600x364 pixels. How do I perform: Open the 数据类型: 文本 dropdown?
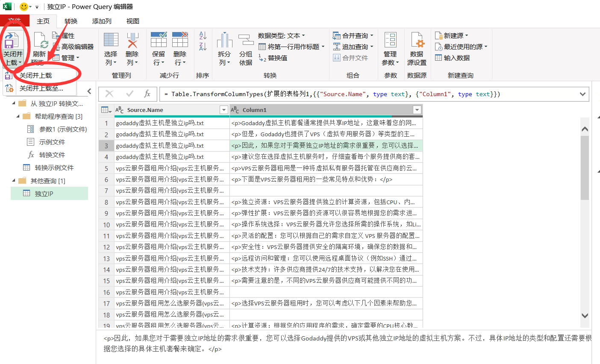pos(281,35)
